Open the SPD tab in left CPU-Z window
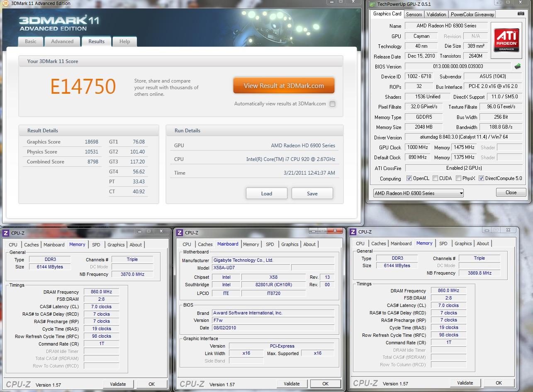533x392 pixels. coord(96,245)
